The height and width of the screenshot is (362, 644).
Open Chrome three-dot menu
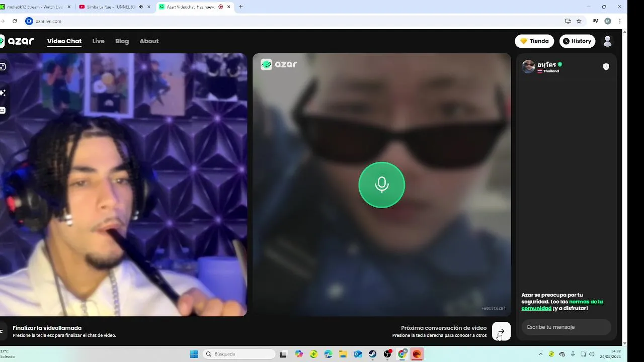tap(619, 21)
